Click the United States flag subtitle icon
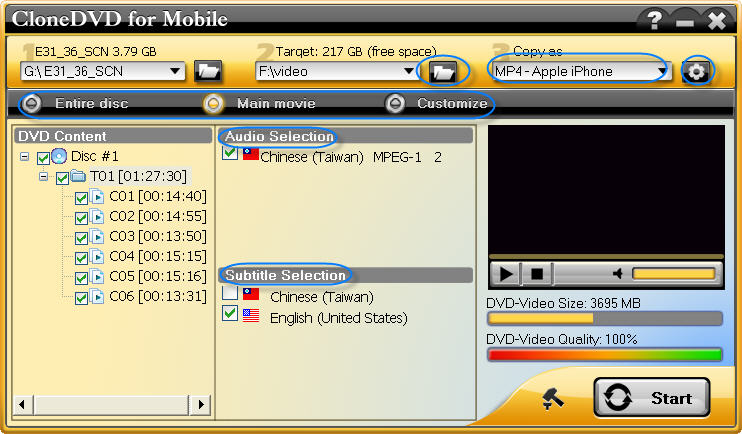Image resolution: width=742 pixels, height=434 pixels. coord(251,316)
